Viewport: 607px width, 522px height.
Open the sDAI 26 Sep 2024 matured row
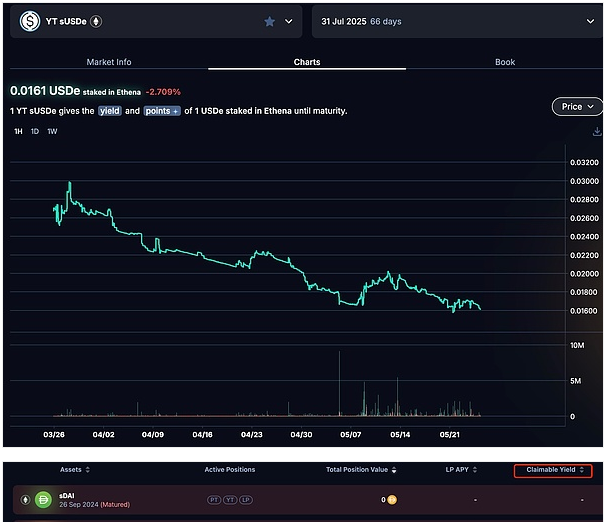(307, 500)
